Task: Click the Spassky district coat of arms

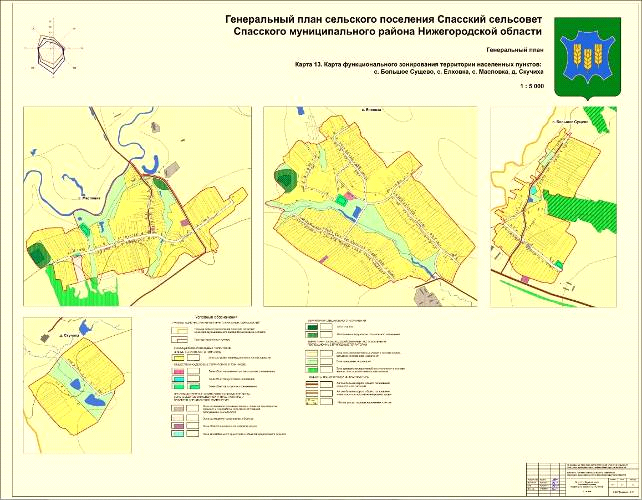Action: (x=588, y=58)
